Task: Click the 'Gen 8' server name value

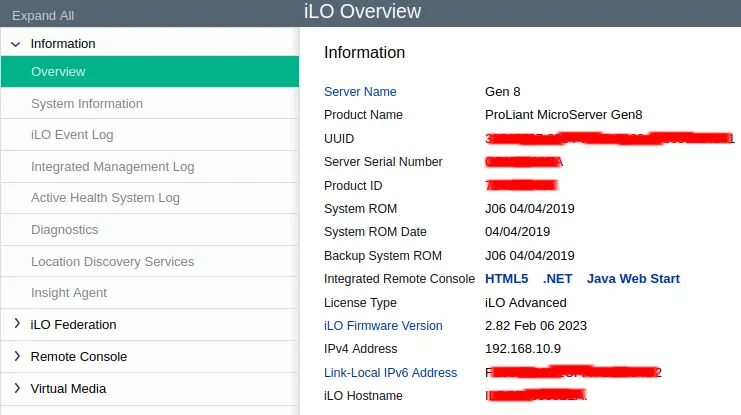Action: tap(503, 92)
